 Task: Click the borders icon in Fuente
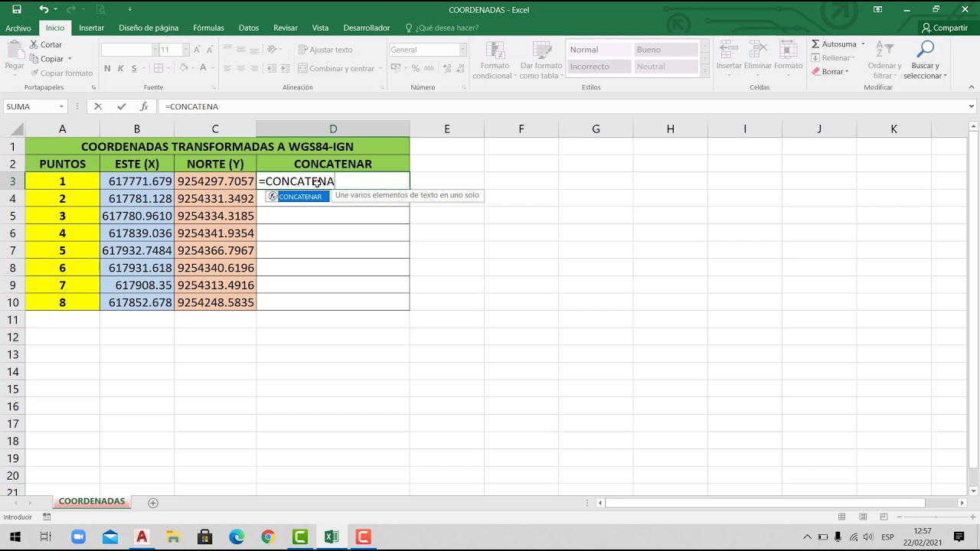point(159,68)
